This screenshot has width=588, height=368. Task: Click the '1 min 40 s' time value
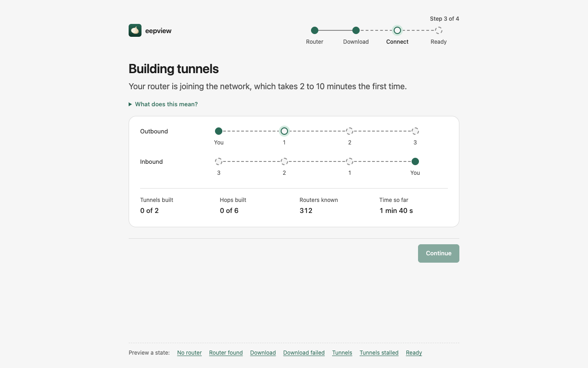(396, 211)
